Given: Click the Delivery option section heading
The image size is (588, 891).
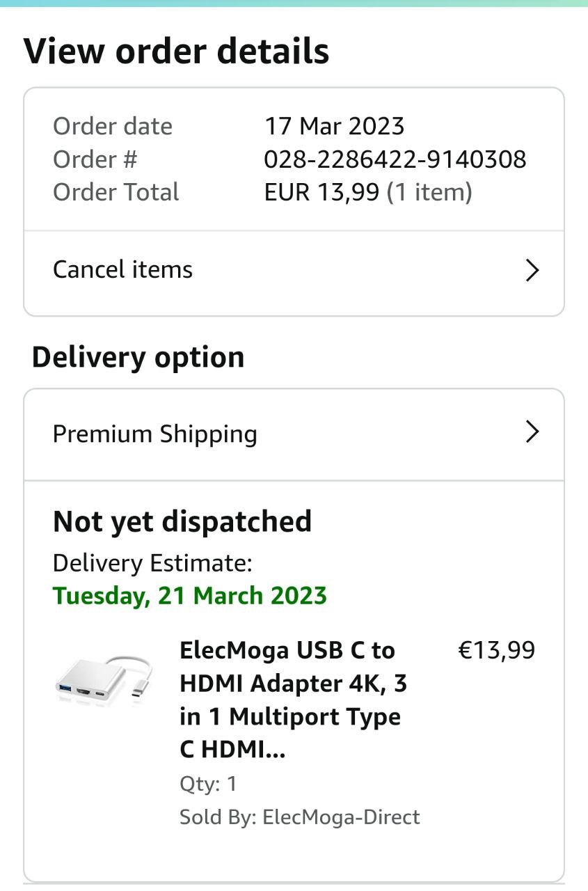Looking at the screenshot, I should tap(138, 357).
